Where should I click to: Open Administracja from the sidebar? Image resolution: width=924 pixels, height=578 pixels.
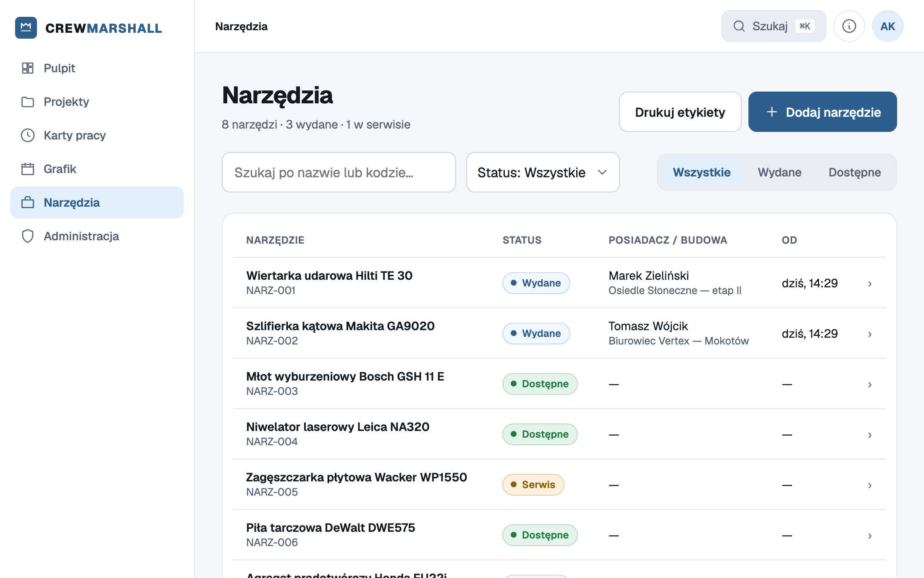point(97,236)
